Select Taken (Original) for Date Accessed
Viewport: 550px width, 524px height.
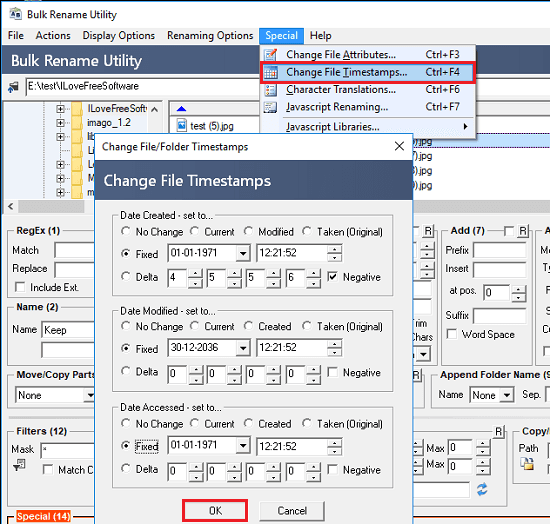click(x=307, y=423)
